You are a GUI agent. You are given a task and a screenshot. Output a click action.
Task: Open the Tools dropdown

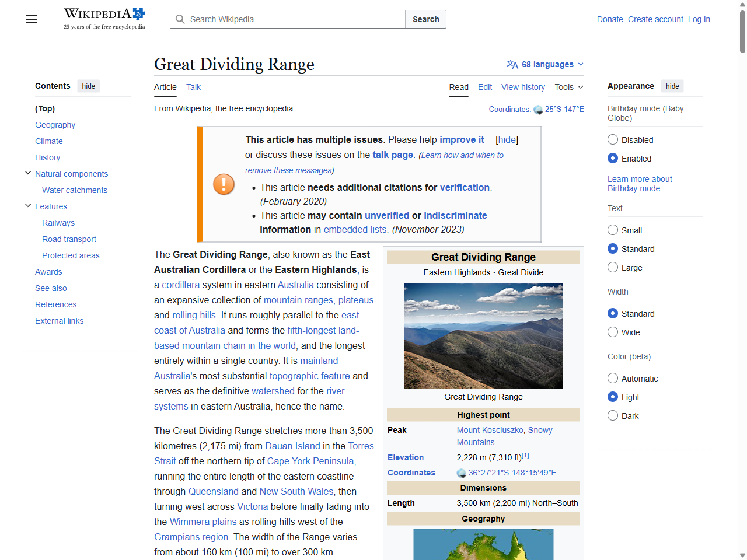click(x=568, y=87)
